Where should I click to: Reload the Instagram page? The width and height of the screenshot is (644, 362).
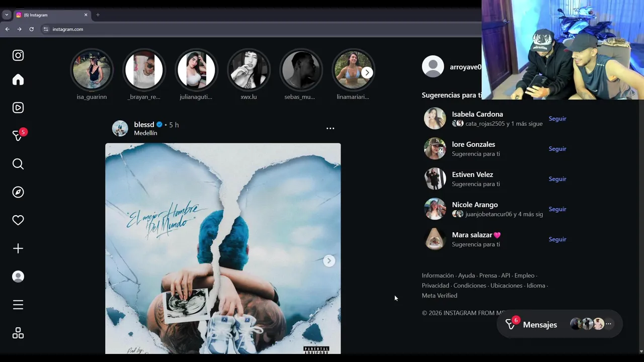[31, 29]
